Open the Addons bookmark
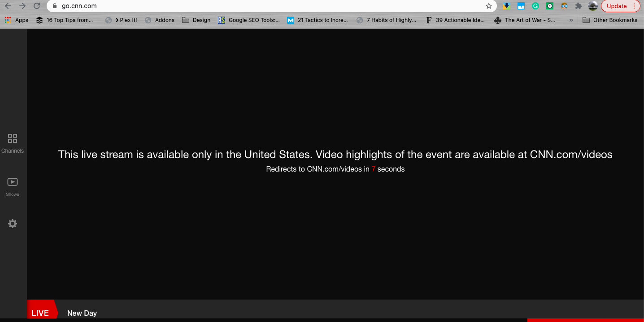This screenshot has width=644, height=322. (160, 20)
